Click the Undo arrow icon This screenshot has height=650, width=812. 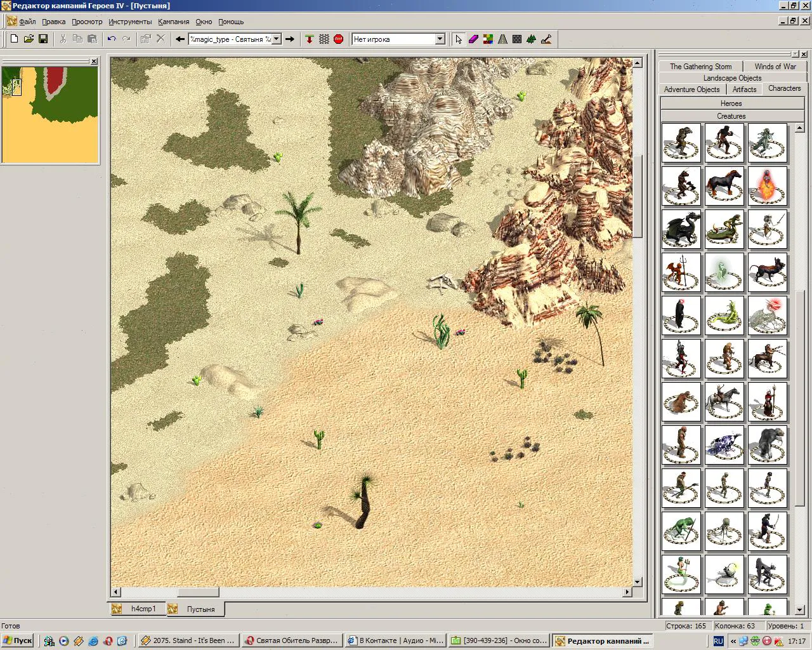pos(112,39)
